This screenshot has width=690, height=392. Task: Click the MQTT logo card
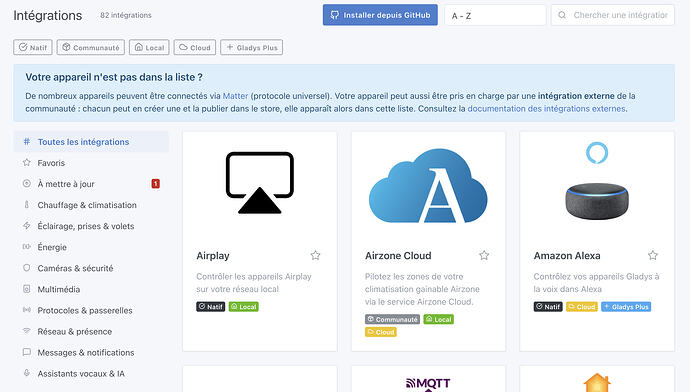[428, 379]
